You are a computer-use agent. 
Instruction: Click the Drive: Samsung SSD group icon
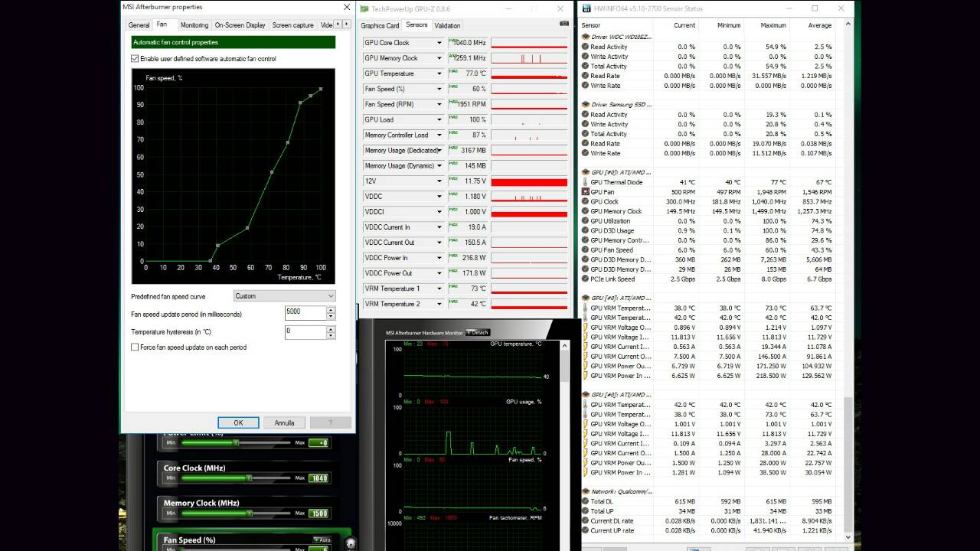pos(586,104)
